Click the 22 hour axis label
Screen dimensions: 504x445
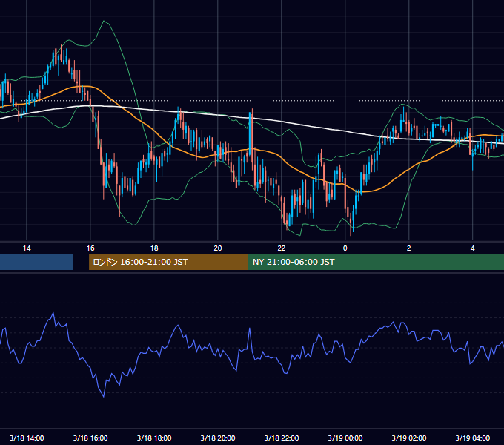point(281,248)
